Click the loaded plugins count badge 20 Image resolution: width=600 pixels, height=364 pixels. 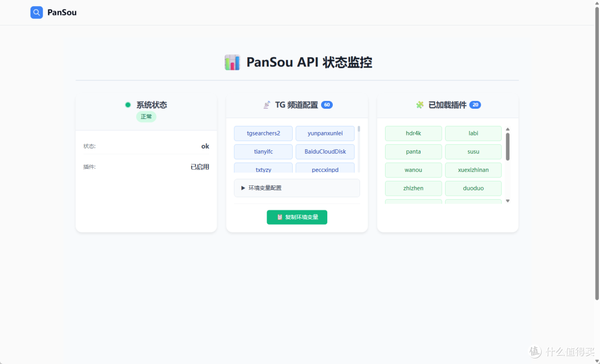(x=475, y=105)
